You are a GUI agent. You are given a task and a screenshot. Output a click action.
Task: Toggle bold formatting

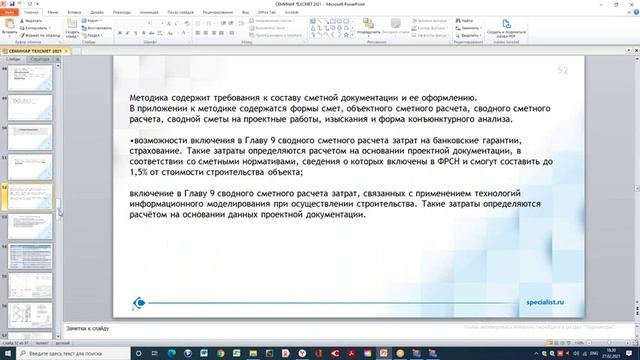pyautogui.click(x=120, y=33)
